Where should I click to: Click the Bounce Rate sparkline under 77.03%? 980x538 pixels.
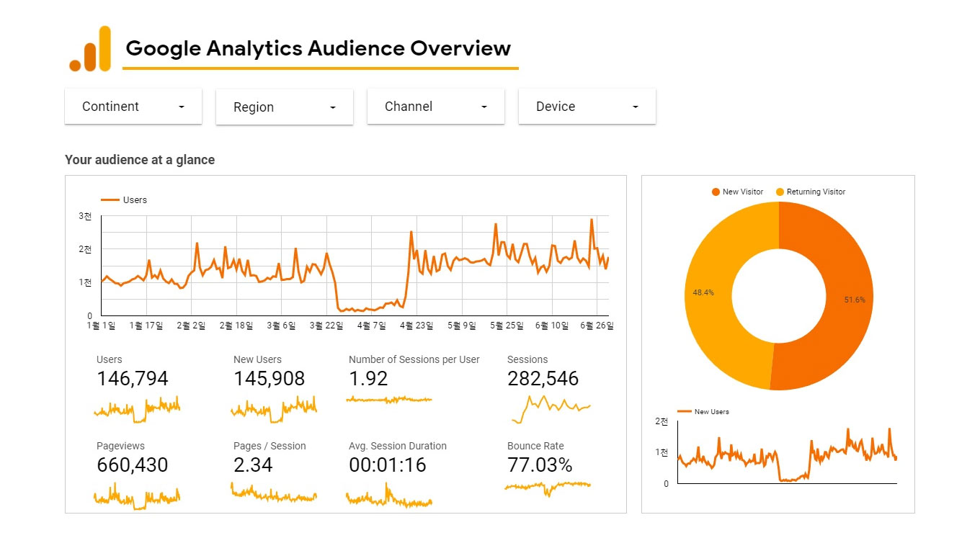pos(548,488)
